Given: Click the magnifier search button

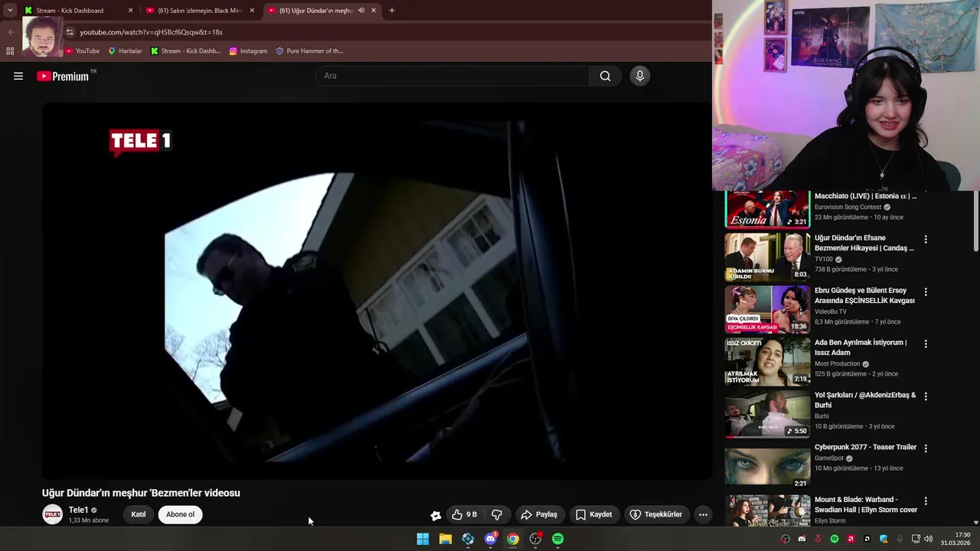Looking at the screenshot, I should pos(606,76).
